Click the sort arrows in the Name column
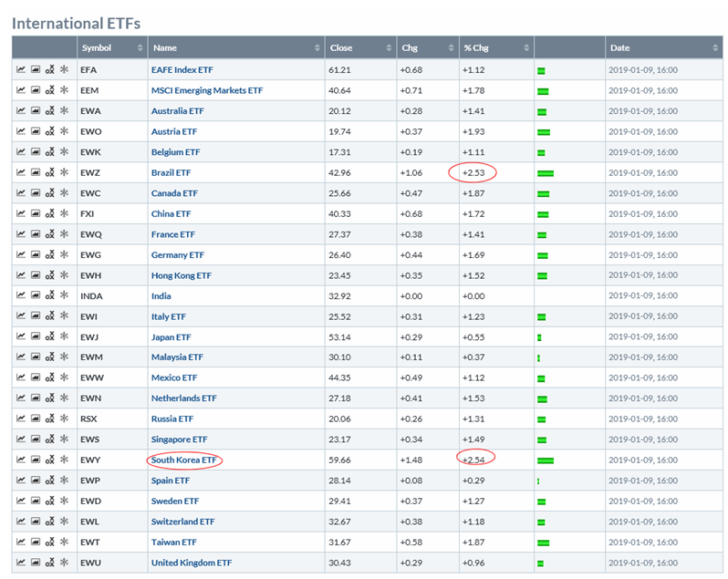 click(x=317, y=47)
